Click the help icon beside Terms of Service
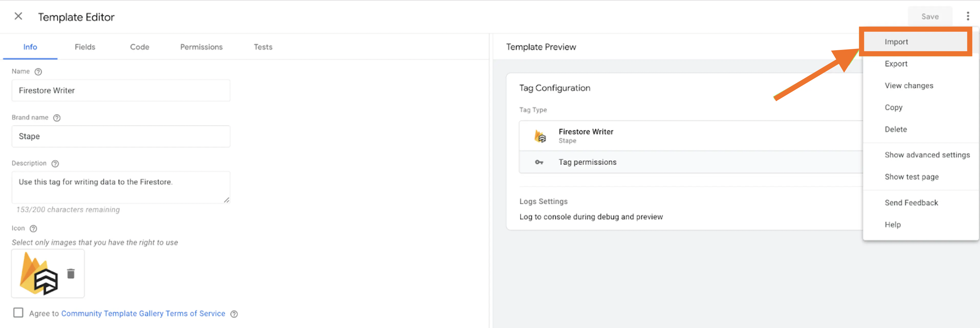Screen dimensions: 980x328 [x=234, y=314]
